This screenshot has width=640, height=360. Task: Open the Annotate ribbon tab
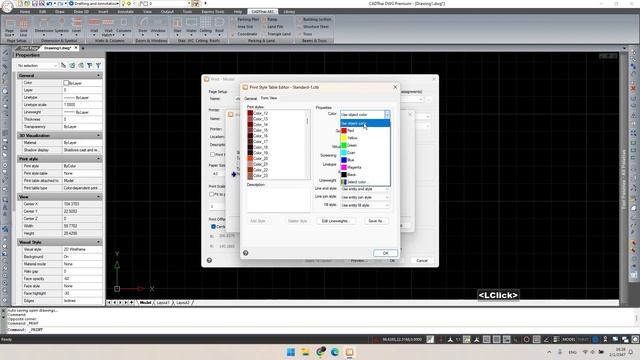click(125, 11)
